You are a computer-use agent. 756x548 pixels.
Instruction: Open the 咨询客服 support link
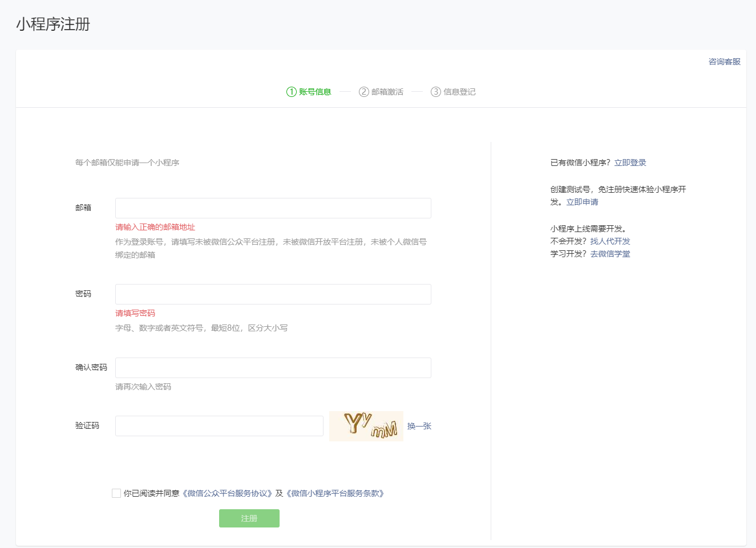point(724,62)
